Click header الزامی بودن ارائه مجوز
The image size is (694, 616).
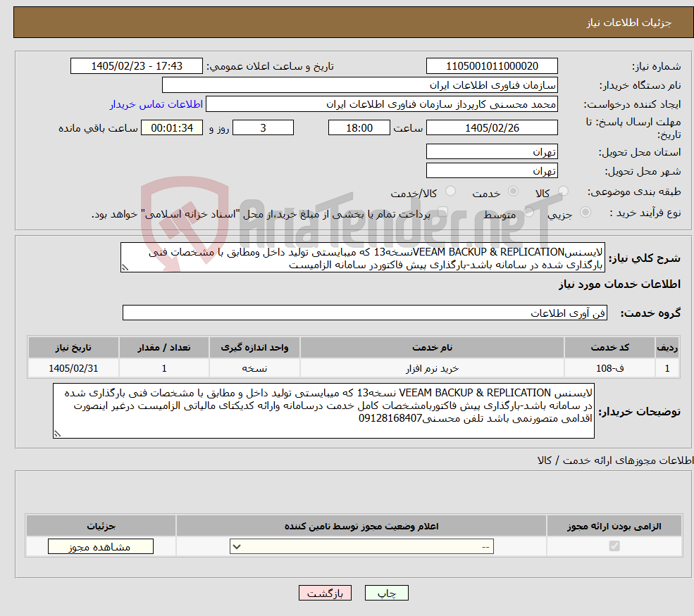614,526
